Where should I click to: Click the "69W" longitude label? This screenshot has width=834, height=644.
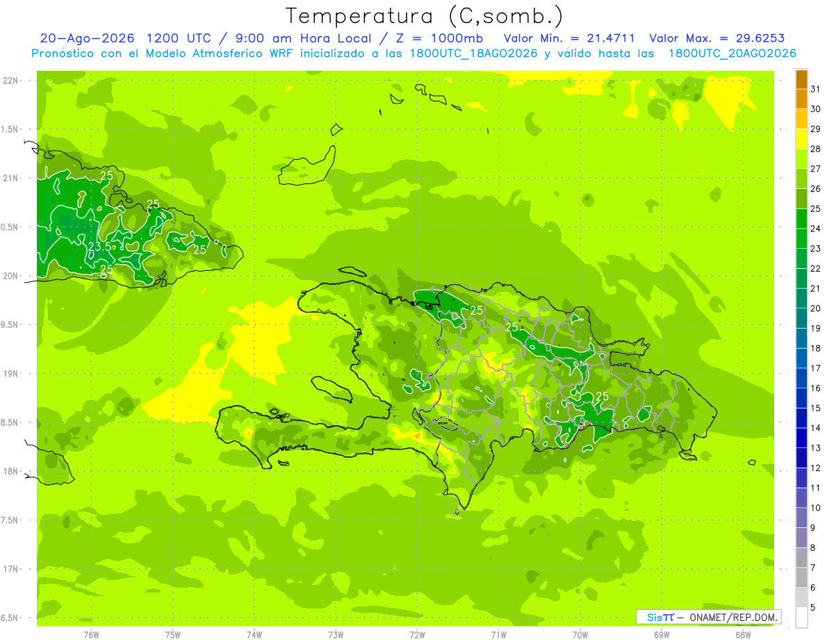pyautogui.click(x=662, y=634)
